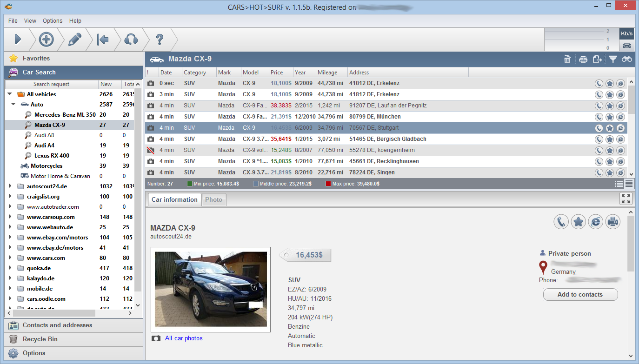Sort the list by the Mileage column header

[331, 73]
